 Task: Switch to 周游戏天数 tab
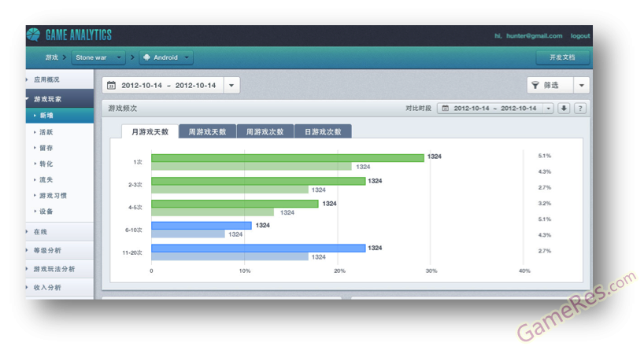pyautogui.click(x=207, y=131)
